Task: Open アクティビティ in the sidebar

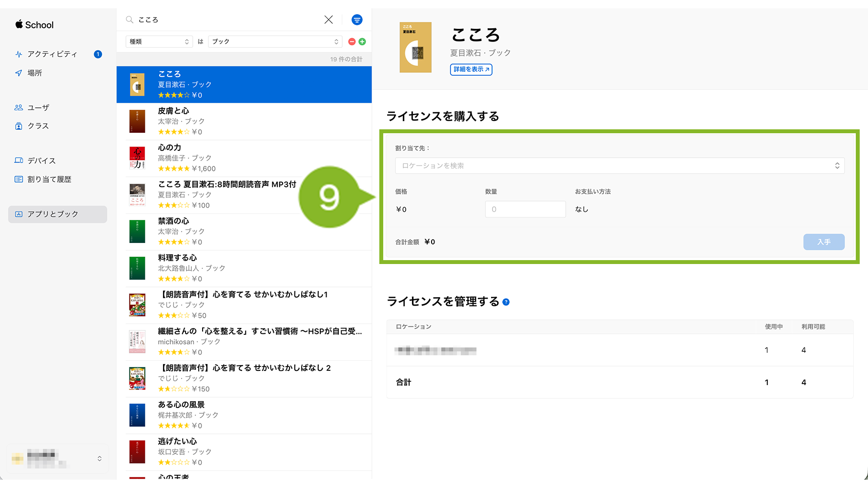Action: point(52,54)
